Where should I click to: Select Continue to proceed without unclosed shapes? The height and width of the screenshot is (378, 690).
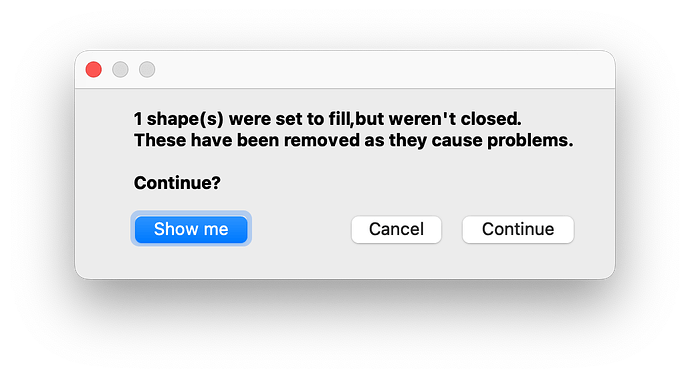(x=518, y=229)
